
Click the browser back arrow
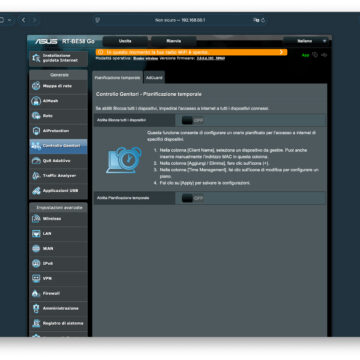pos(23,20)
